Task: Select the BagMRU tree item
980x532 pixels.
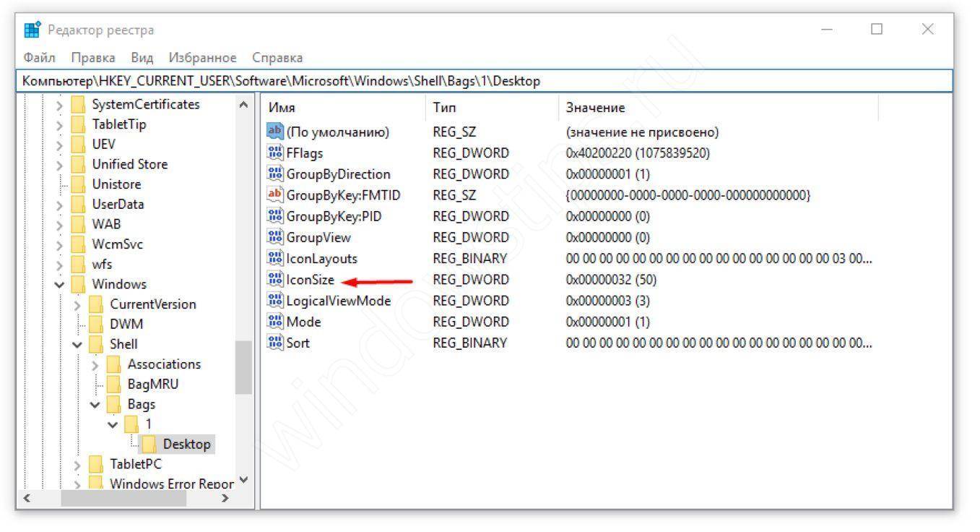Action: click(152, 384)
